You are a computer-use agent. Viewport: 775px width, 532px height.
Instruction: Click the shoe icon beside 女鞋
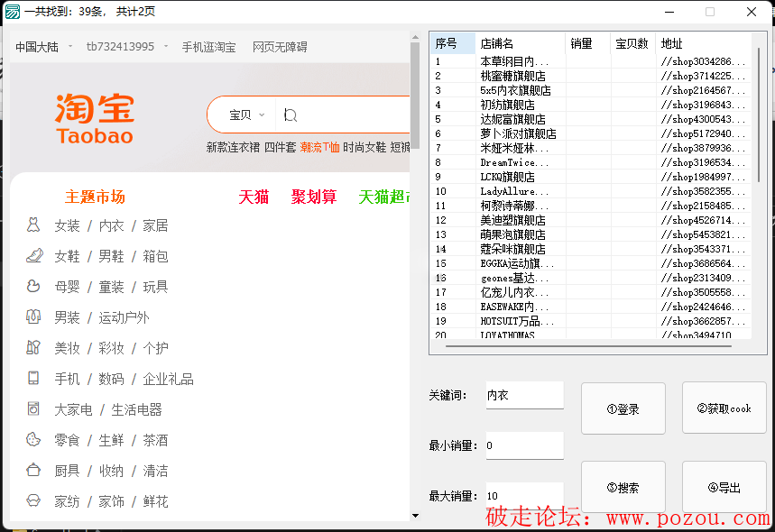pyautogui.click(x=34, y=256)
